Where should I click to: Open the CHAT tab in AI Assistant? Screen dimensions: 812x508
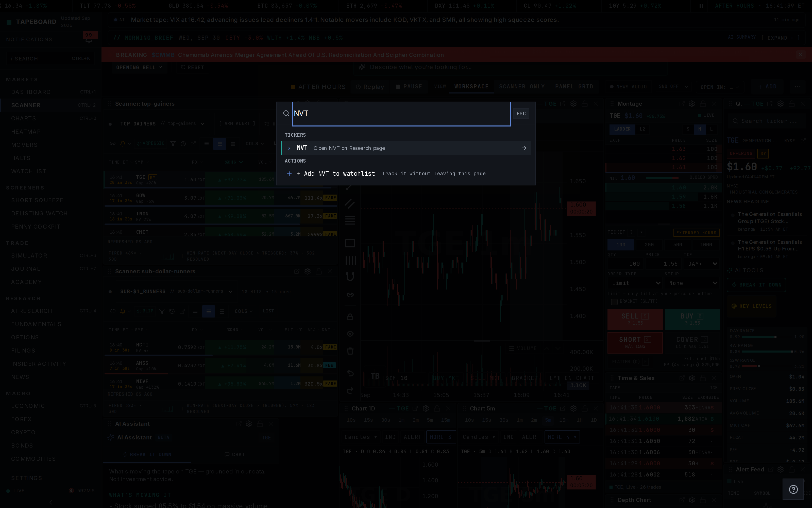234,455
